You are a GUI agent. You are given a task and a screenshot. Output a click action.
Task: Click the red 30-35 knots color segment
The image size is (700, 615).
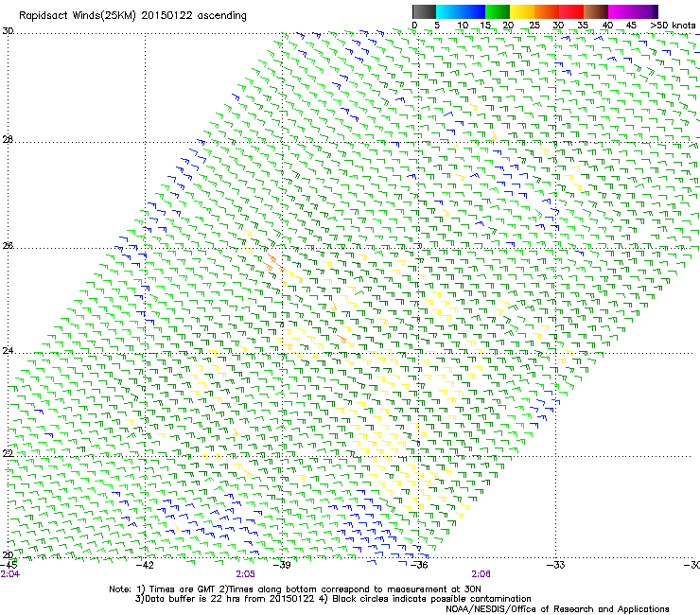(x=571, y=11)
